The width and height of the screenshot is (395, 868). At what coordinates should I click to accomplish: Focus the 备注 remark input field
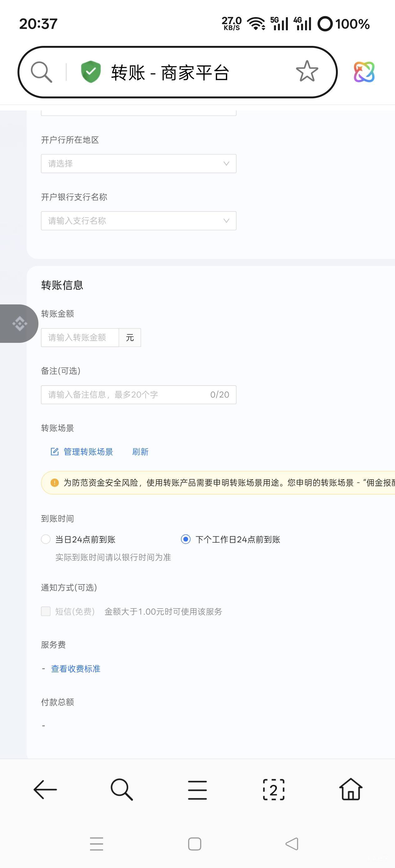(138, 395)
